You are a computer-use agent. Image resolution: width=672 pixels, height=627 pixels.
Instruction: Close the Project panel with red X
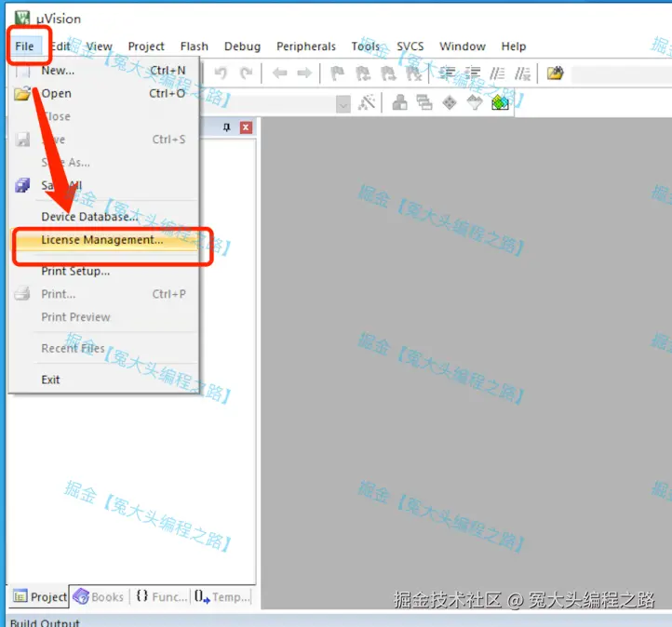point(246,127)
